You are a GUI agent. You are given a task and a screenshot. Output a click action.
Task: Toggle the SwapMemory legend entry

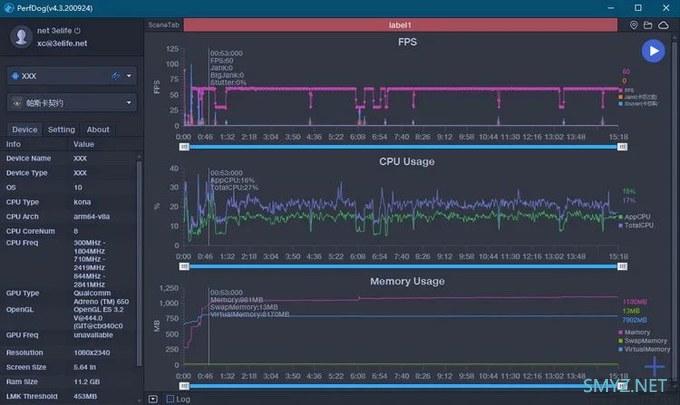[x=643, y=341]
